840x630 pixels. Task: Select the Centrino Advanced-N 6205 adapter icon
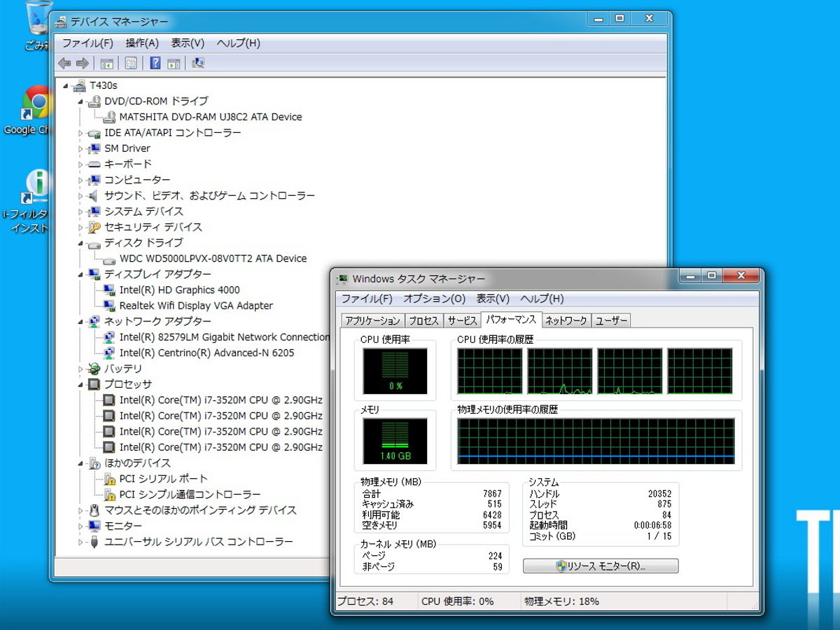tap(109, 353)
